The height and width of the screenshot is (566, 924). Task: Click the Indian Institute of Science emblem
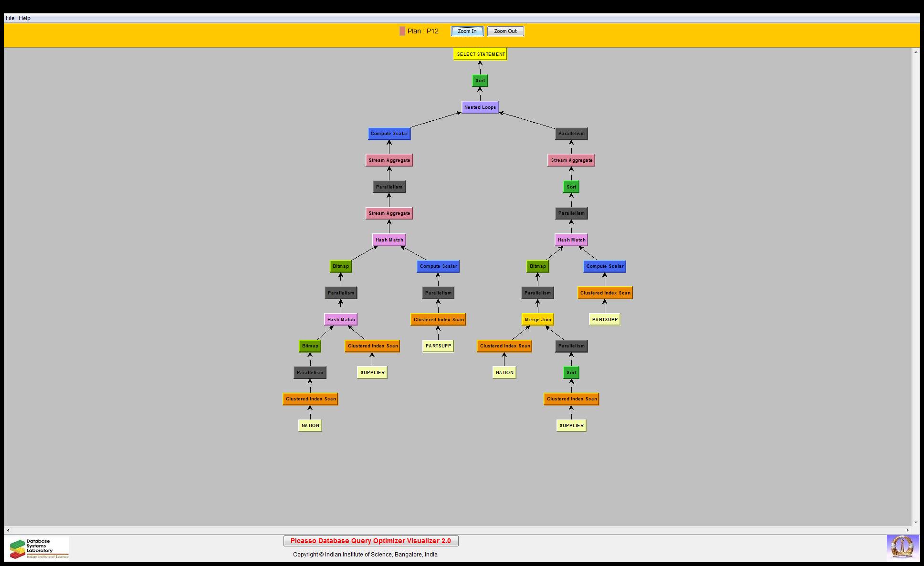click(x=902, y=547)
